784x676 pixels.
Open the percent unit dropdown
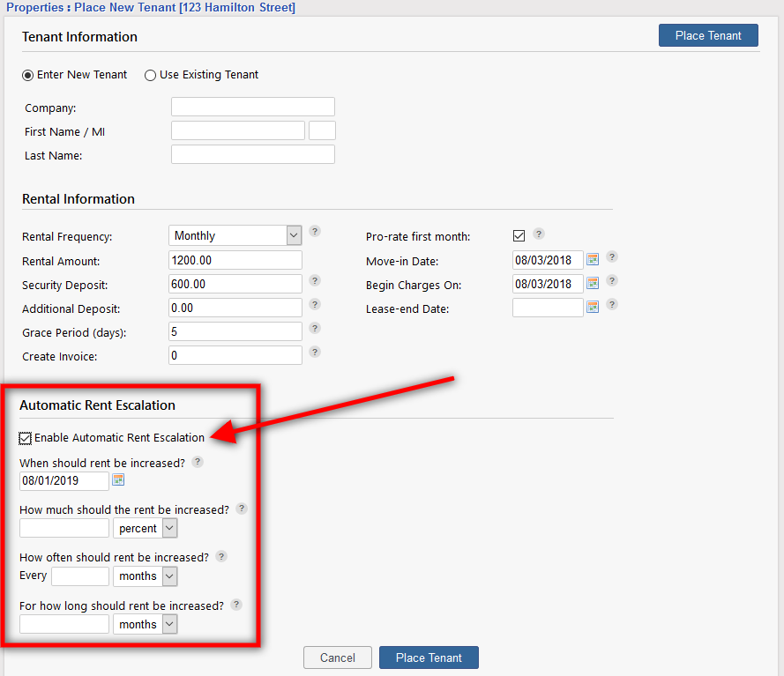point(168,528)
